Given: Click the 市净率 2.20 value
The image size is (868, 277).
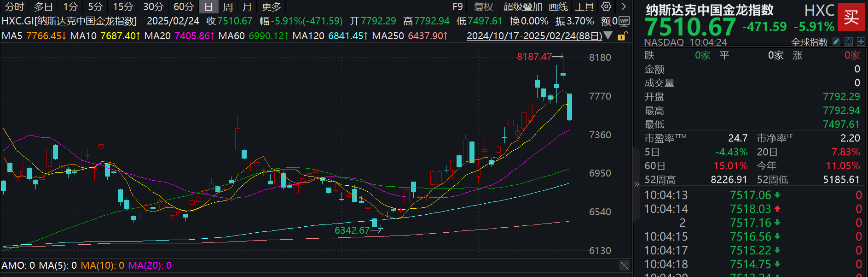Looking at the screenshot, I should (x=850, y=138).
